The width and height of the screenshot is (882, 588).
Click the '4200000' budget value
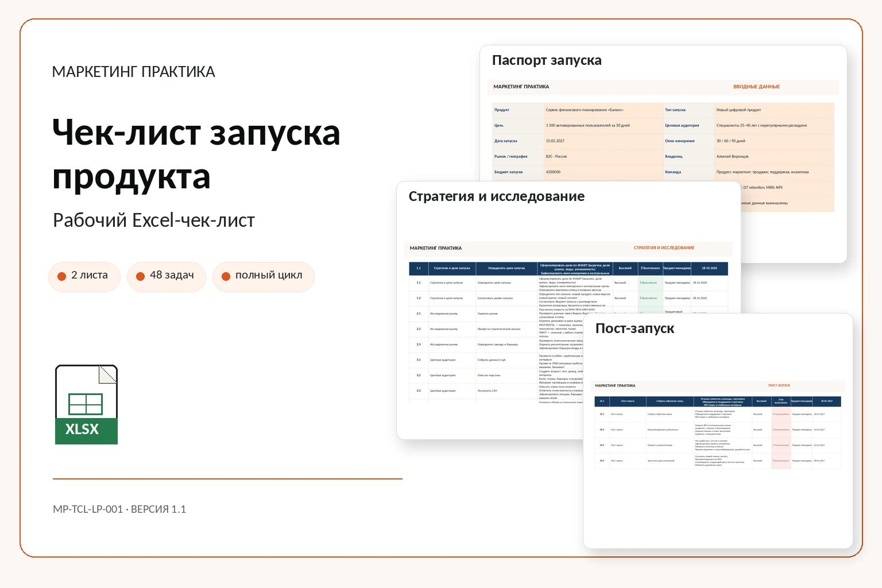click(x=553, y=172)
